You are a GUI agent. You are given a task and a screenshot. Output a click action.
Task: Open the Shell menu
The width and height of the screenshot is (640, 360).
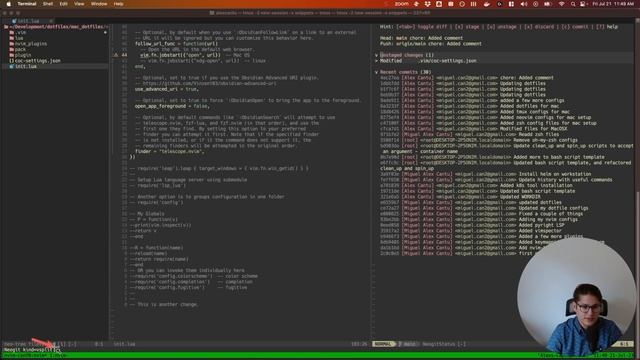[48, 4]
